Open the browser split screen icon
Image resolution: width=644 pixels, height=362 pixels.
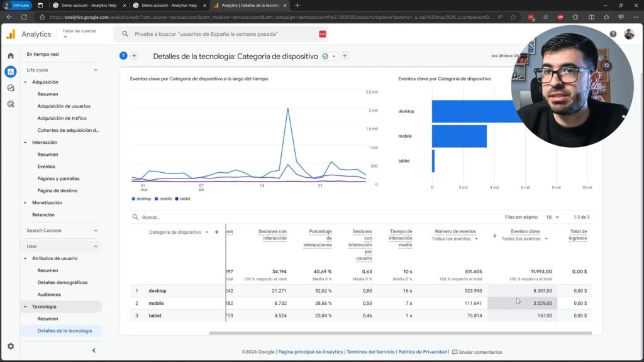click(591, 17)
